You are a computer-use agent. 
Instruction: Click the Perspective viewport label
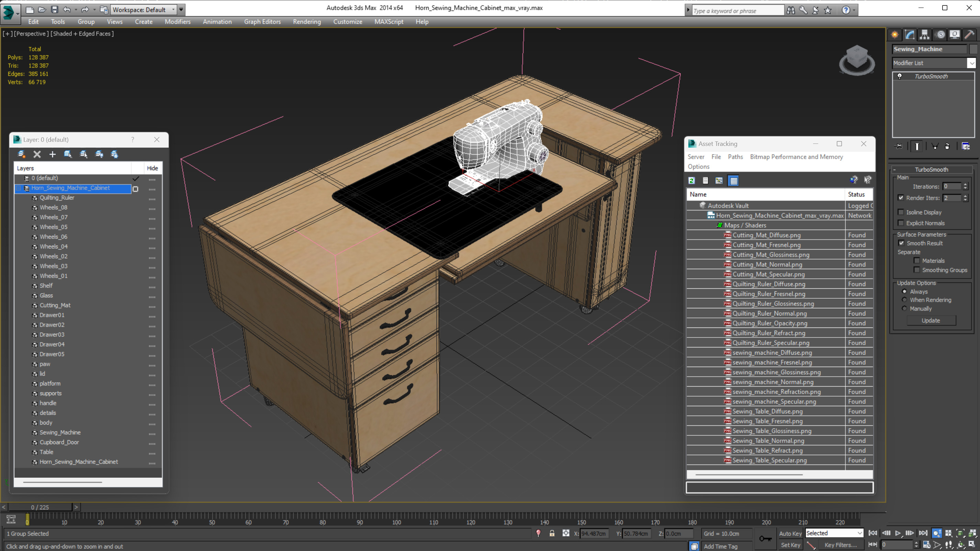pyautogui.click(x=31, y=33)
